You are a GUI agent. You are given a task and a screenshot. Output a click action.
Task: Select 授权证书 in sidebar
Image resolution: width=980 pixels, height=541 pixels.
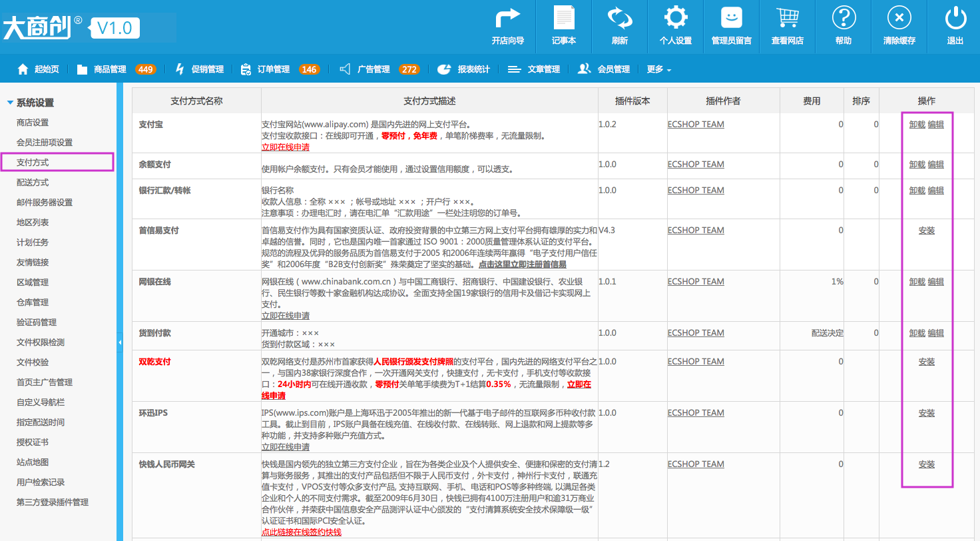coord(33,442)
